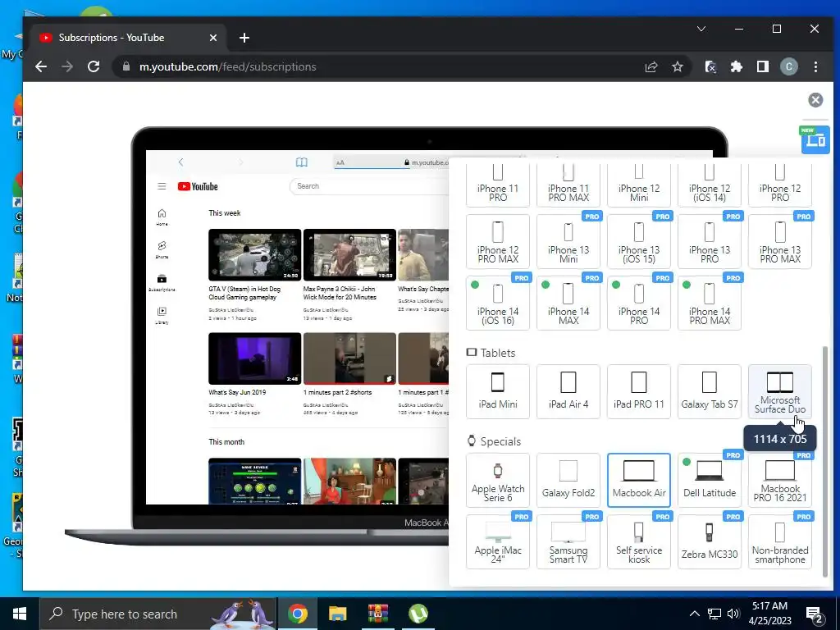Choose iPhone 12 (iOS 14) device
This screenshot has width=840, height=630.
pyautogui.click(x=710, y=185)
